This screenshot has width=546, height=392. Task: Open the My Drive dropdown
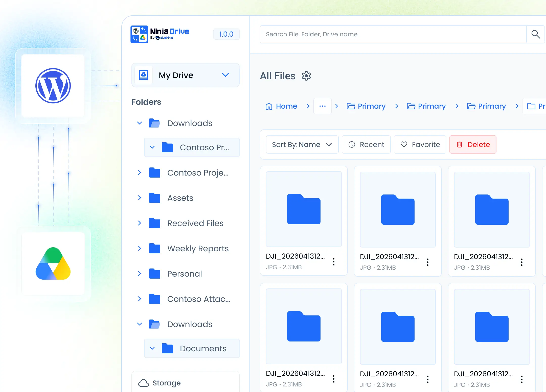186,75
